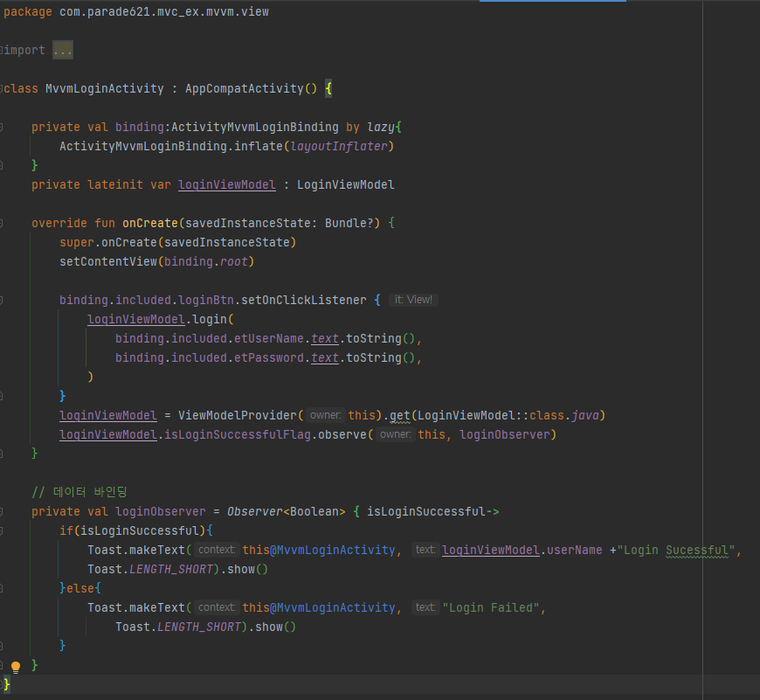Click the italic layoutInflater argument
The image size is (760, 700).
click(339, 147)
